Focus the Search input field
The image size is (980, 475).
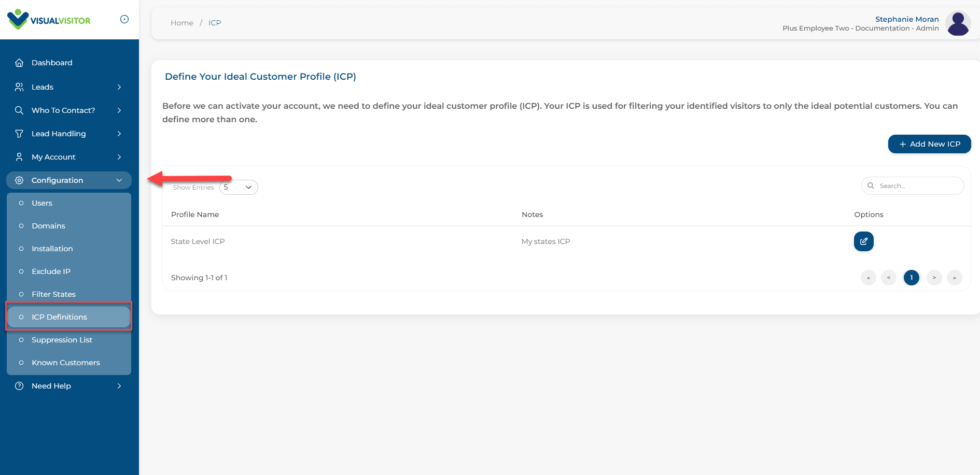913,186
